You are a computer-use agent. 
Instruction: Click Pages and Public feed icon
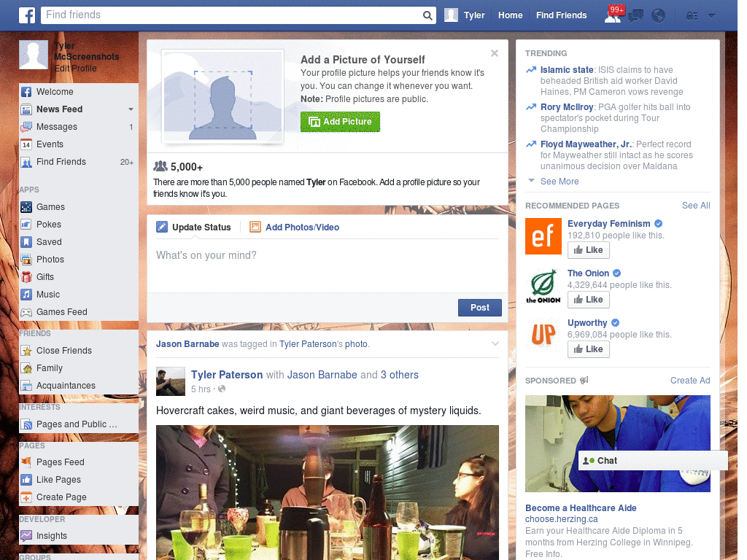(26, 424)
